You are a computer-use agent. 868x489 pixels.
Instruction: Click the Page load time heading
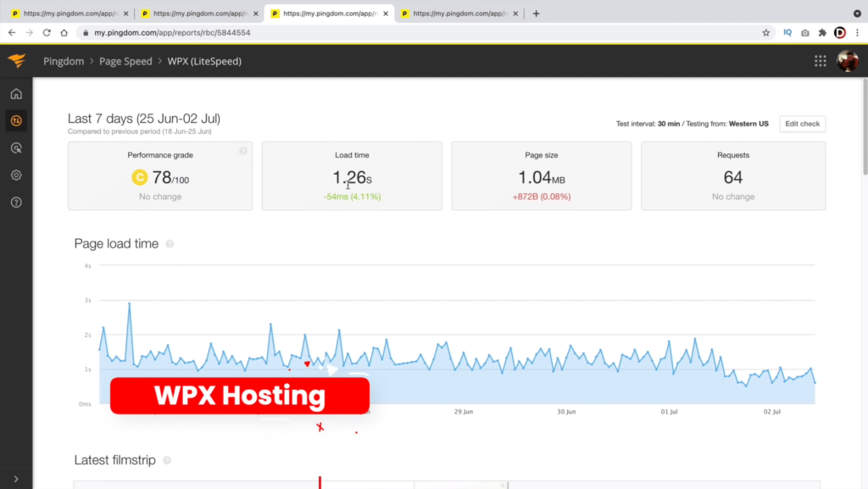pos(116,244)
